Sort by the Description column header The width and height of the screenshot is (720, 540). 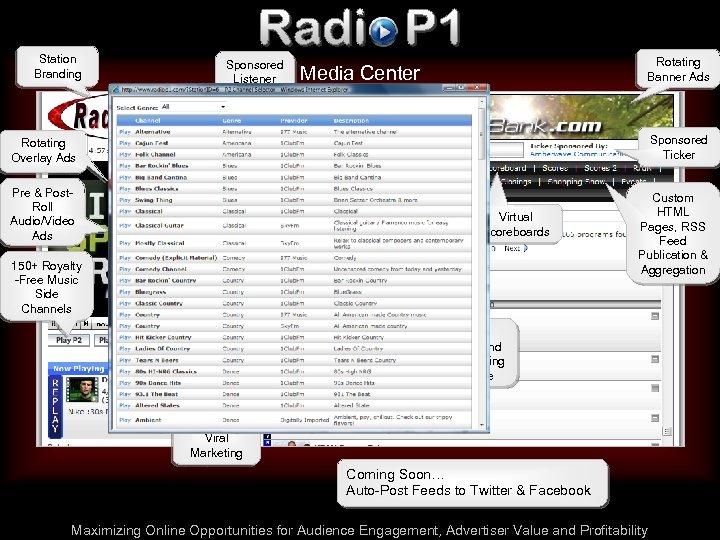tap(351, 120)
